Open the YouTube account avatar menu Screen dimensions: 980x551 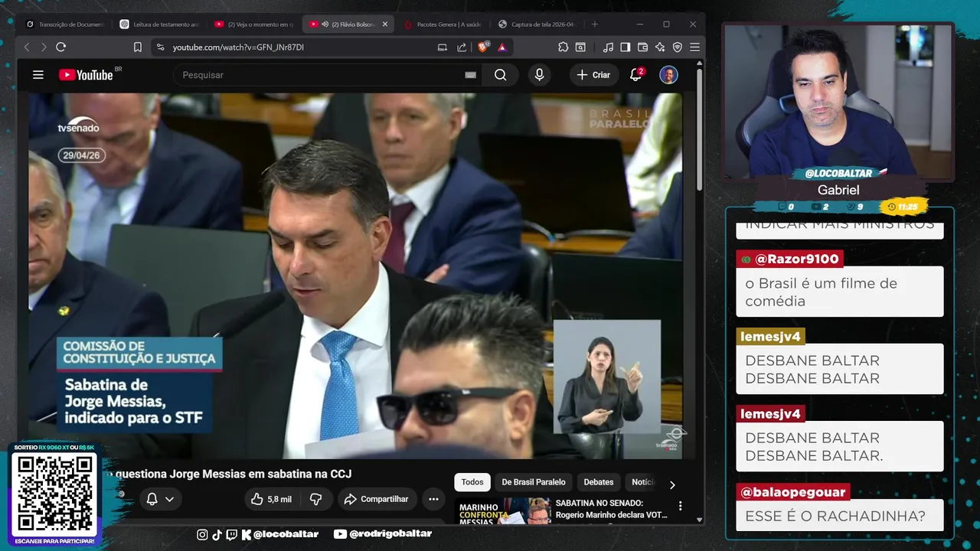668,75
